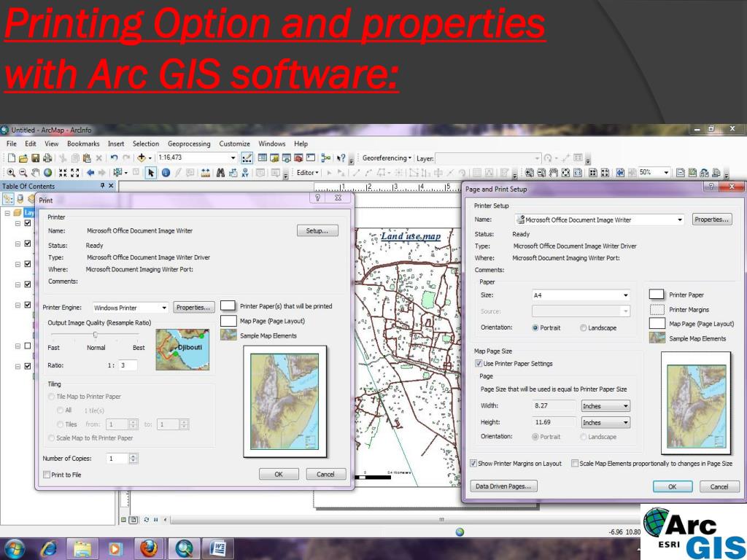747x560 pixels.
Task: Open the Insert menu
Action: point(116,144)
